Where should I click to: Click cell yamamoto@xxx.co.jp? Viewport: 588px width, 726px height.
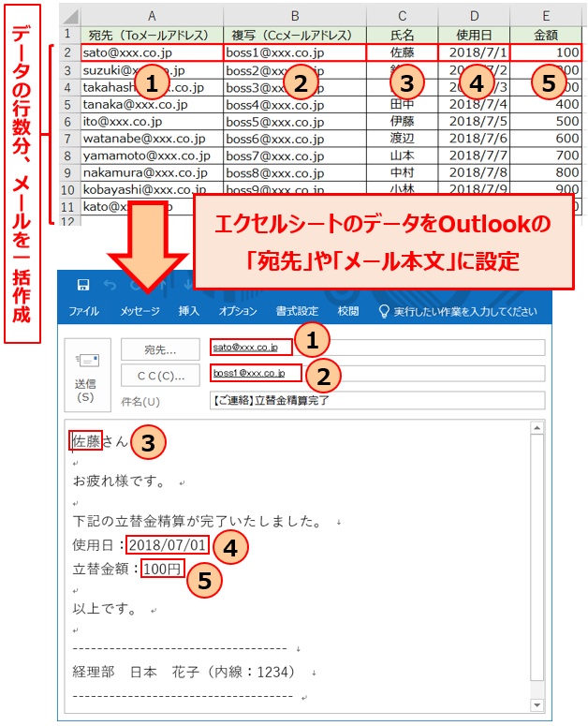pyautogui.click(x=152, y=156)
